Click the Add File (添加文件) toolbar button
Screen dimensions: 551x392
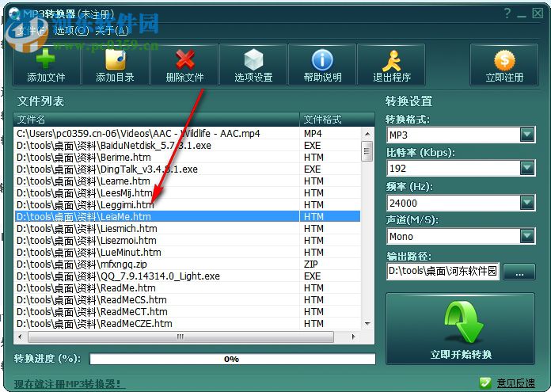[47, 65]
